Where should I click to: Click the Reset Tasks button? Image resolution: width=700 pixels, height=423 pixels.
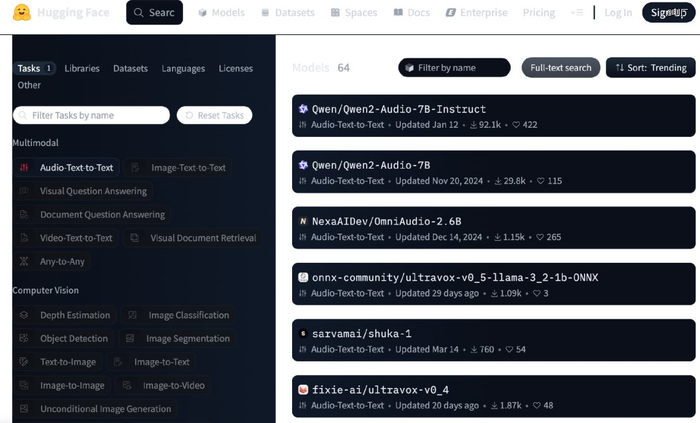pos(214,115)
